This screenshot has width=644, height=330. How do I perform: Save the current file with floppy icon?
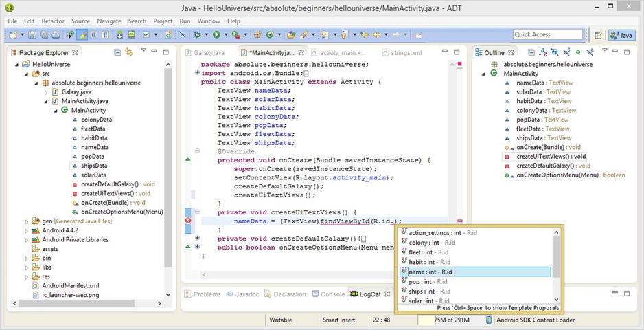pos(32,35)
